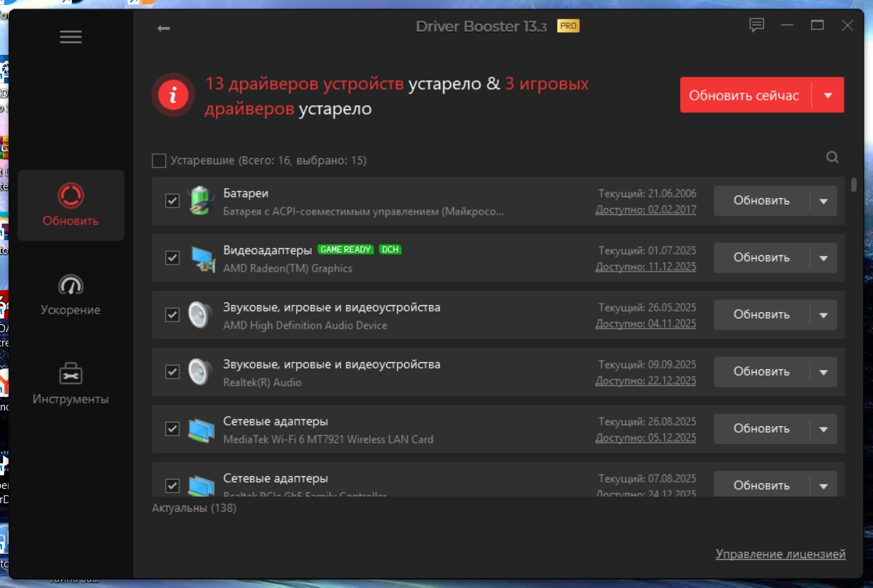Open available version link Доступно: 02.02.2017

click(646, 210)
